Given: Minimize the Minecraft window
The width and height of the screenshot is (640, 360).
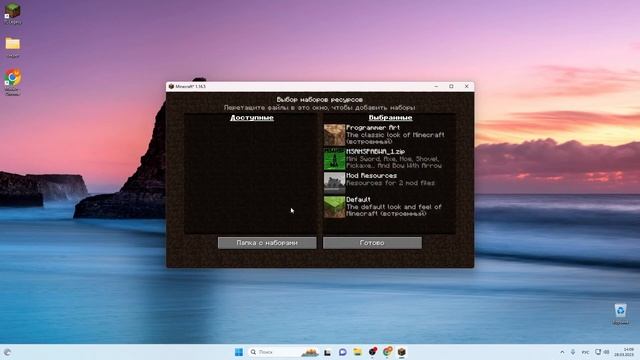Looking at the screenshot, I should (436, 87).
